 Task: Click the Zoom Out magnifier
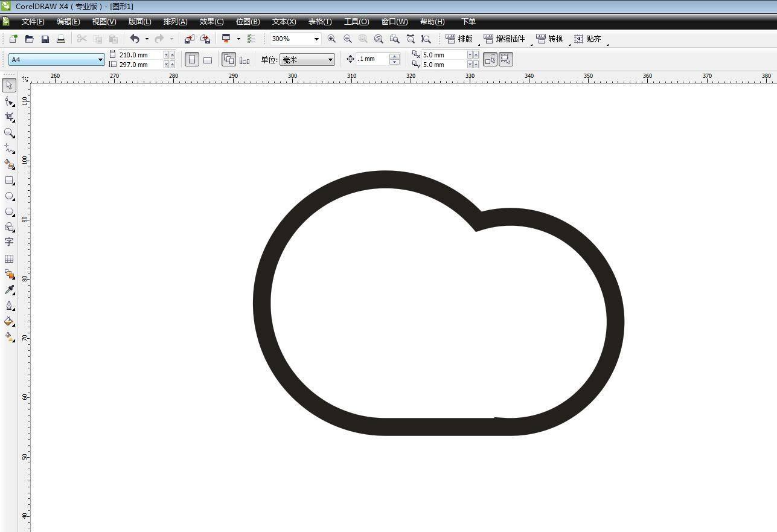coord(347,39)
